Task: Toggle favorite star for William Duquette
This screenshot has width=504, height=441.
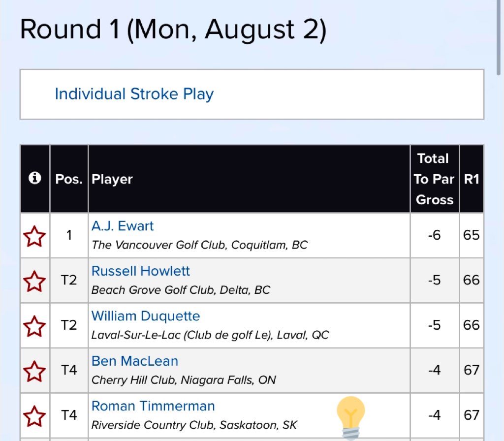Action: pos(34,326)
